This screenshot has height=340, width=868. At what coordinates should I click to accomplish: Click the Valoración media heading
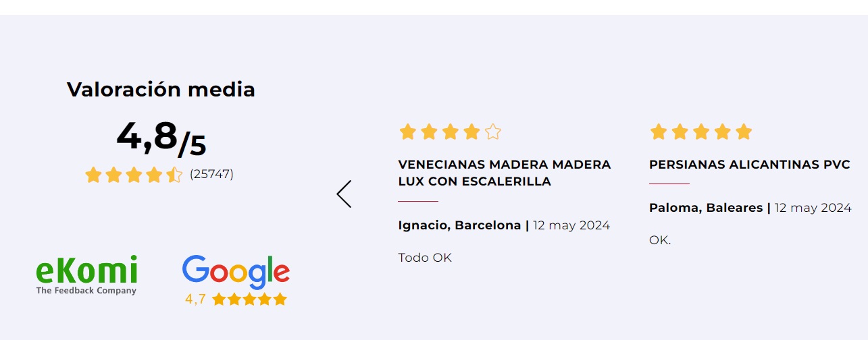(x=161, y=89)
